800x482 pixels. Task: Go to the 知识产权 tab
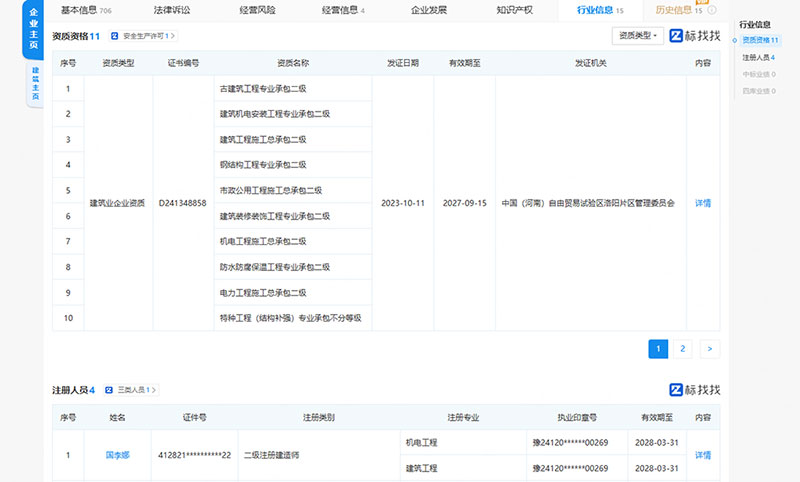click(x=514, y=10)
